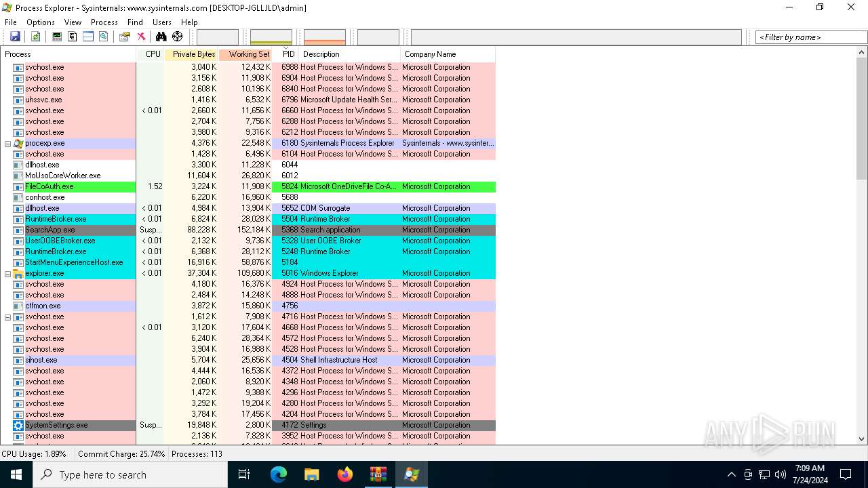This screenshot has width=868, height=488.
Task: Launch Microsoft Edge from the taskbar
Action: 279,474
